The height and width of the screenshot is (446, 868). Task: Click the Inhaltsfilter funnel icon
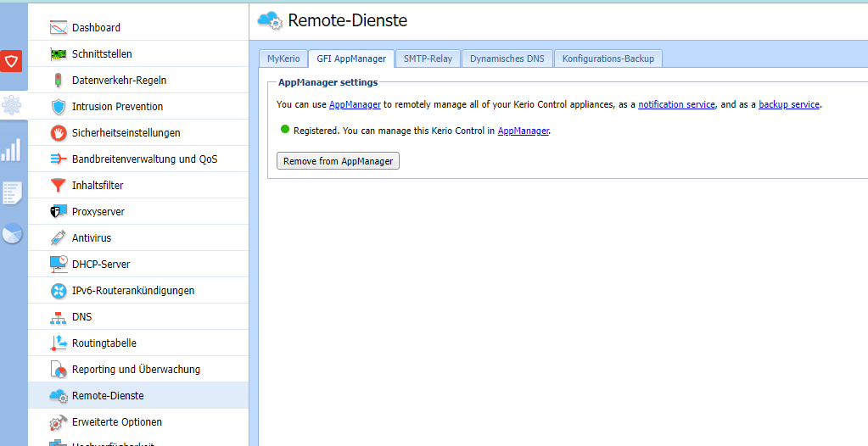59,186
